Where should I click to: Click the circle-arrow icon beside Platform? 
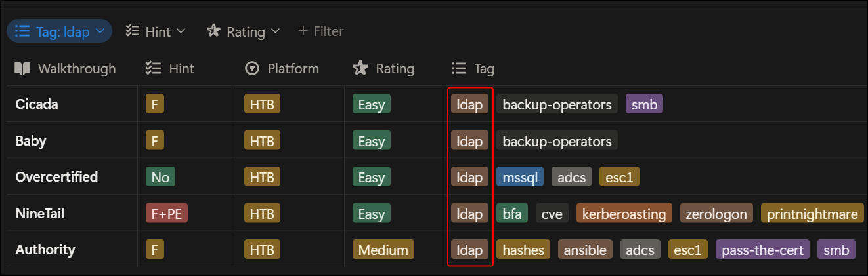251,68
